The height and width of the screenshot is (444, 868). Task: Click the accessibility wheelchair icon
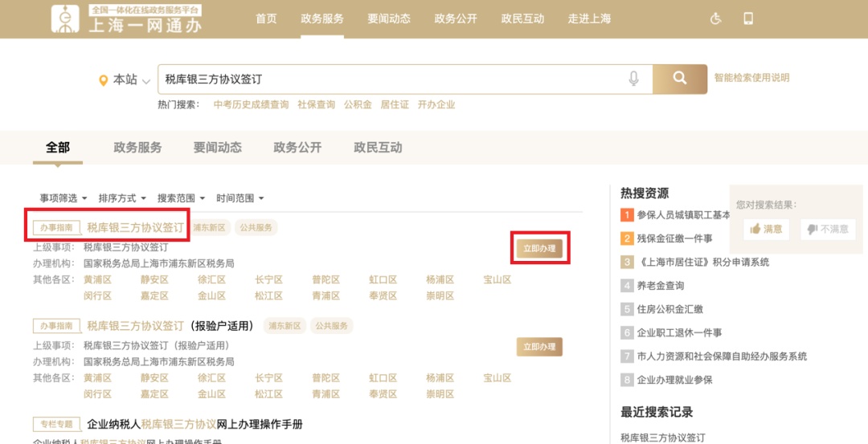[x=716, y=18]
